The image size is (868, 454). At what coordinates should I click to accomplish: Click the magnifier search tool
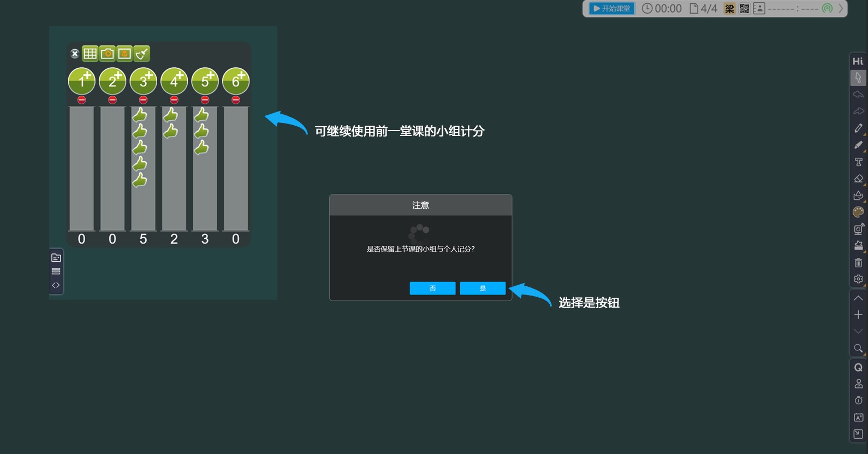click(858, 349)
